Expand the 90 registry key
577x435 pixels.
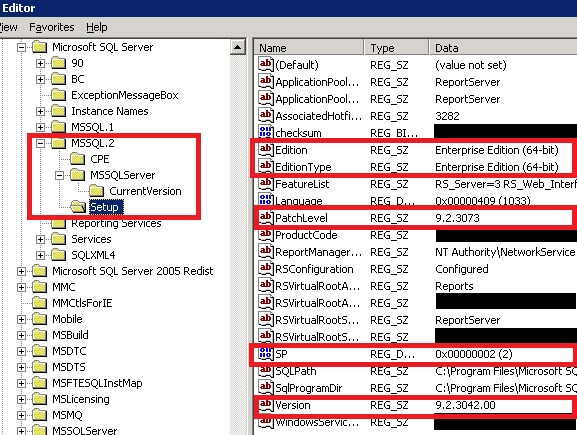click(40, 63)
